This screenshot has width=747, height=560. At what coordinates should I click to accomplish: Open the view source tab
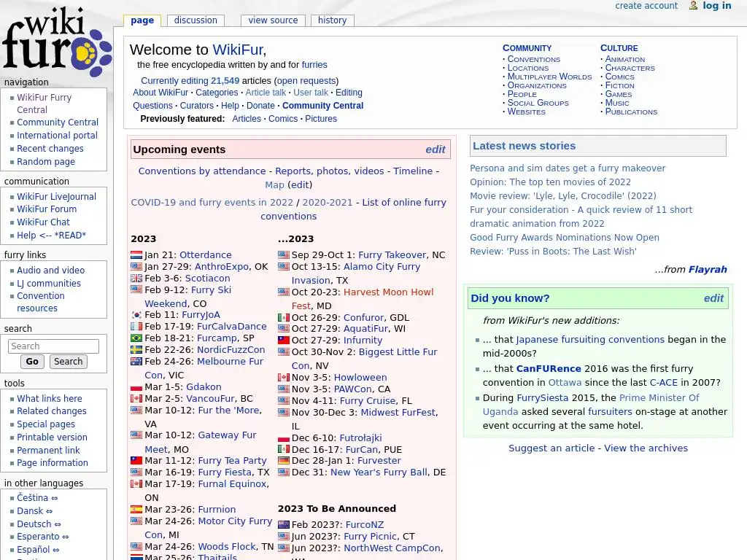pyautogui.click(x=273, y=20)
